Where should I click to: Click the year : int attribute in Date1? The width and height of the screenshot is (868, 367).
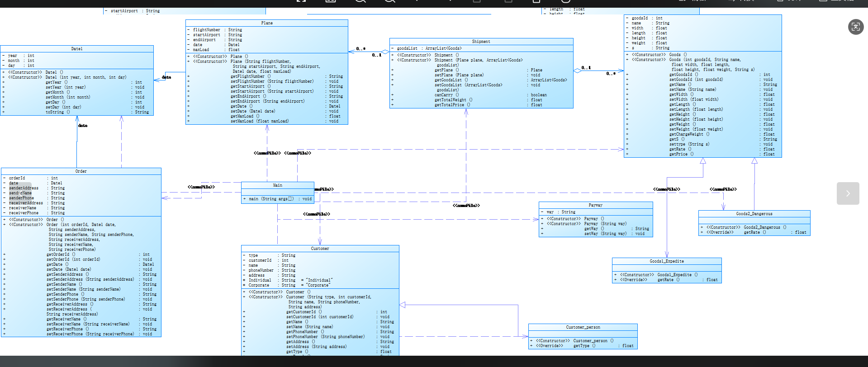21,56
